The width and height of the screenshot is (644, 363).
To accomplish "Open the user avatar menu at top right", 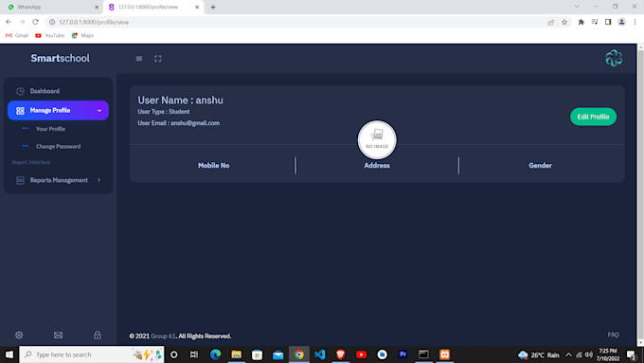I will click(x=614, y=59).
